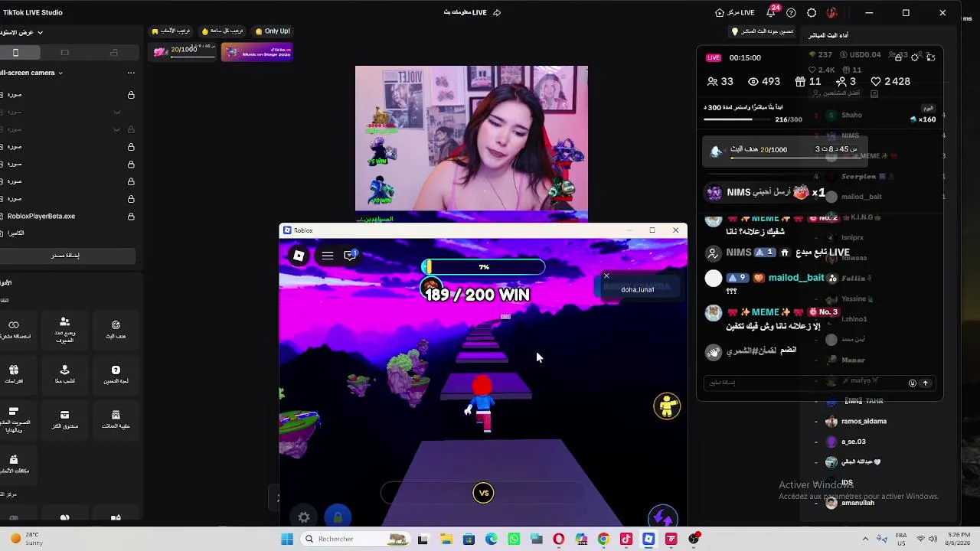Screen dimensions: 980x551
Task: Click the '189 / 200 WIN' counter text
Action: [476, 295]
